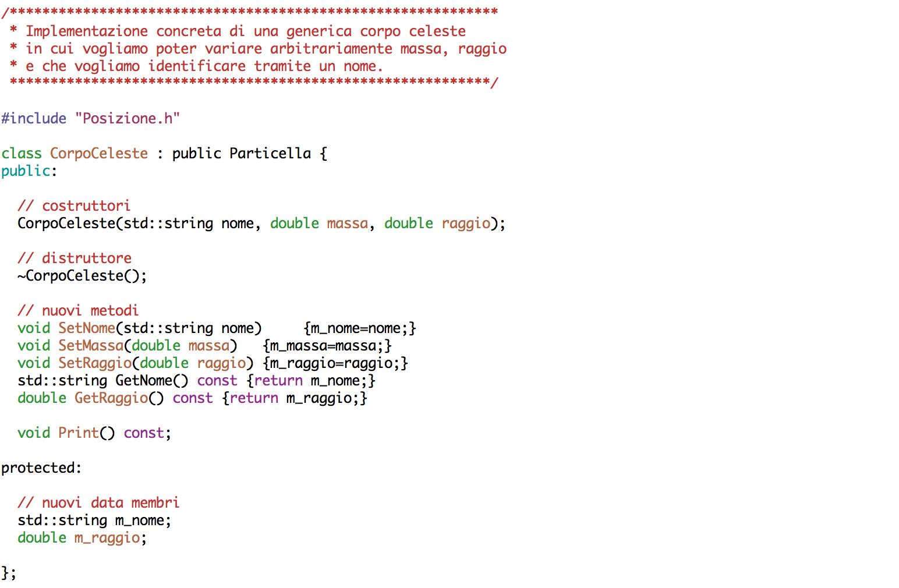This screenshot has height=588, width=899.
Task: Click the m_raggio member variable declaration
Action: 107,537
